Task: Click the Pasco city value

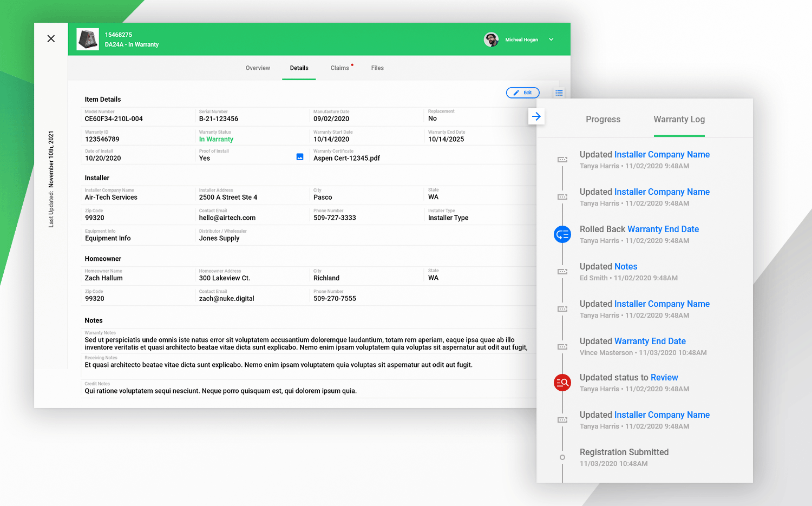Action: point(323,198)
